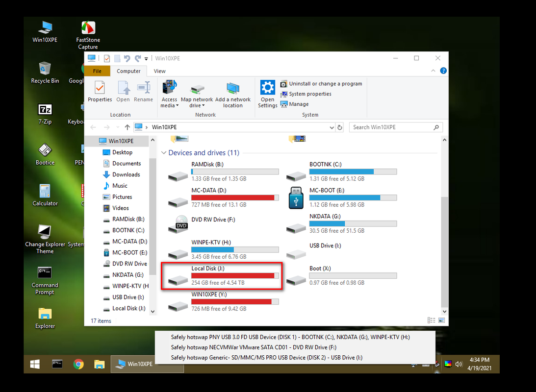Select the Boot (X:) drive

(x=341, y=275)
